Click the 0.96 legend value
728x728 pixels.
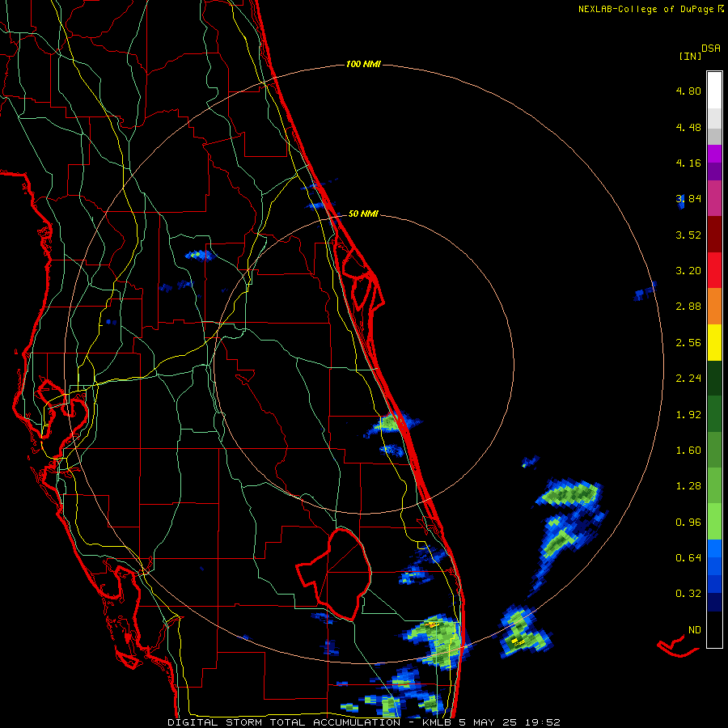[x=688, y=523]
